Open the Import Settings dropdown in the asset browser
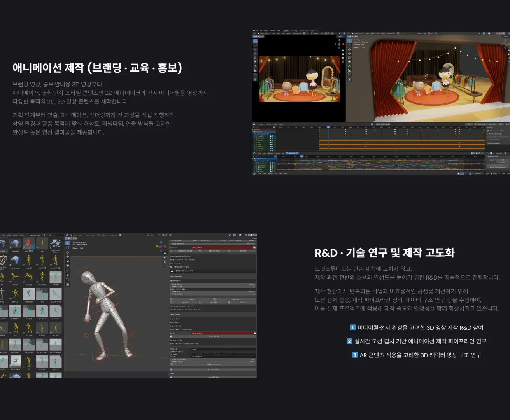 [x=35, y=235]
